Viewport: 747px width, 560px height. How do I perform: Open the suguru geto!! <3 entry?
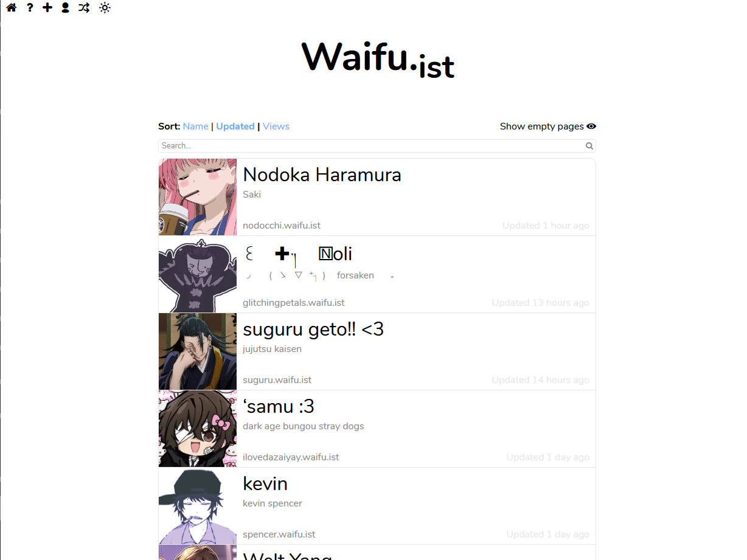coord(377,351)
